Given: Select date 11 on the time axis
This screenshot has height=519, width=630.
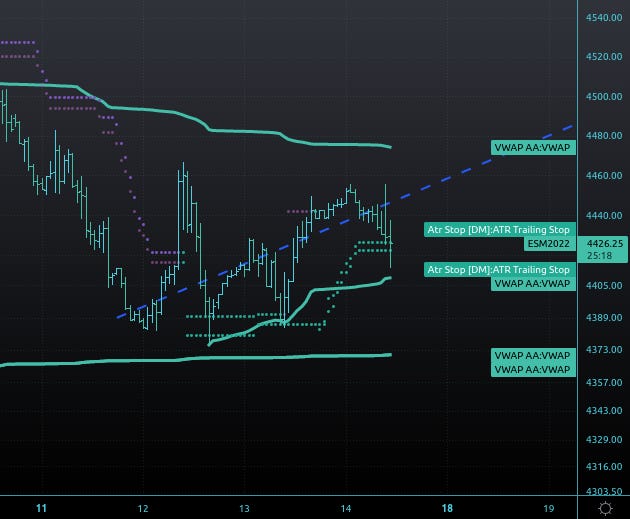Looking at the screenshot, I should coord(41,508).
